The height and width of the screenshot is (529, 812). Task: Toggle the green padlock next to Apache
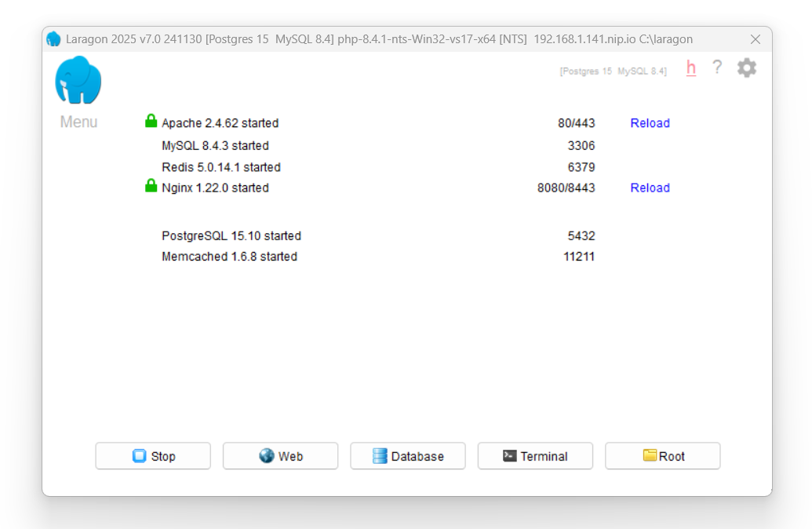click(x=152, y=122)
